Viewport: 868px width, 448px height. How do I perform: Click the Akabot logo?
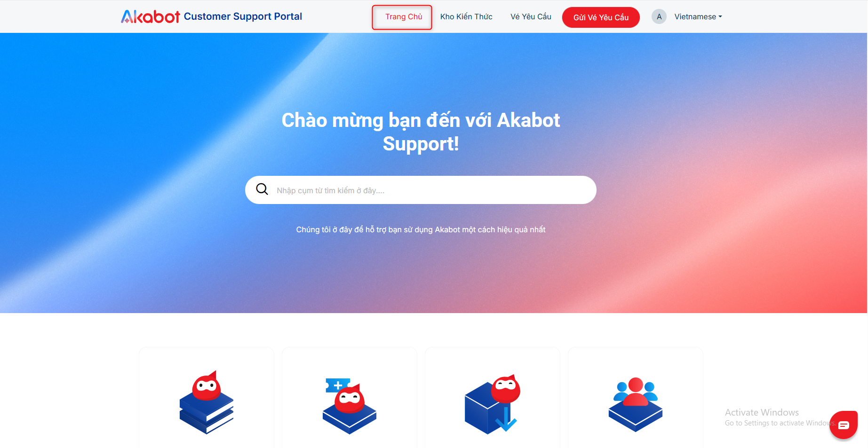point(151,16)
